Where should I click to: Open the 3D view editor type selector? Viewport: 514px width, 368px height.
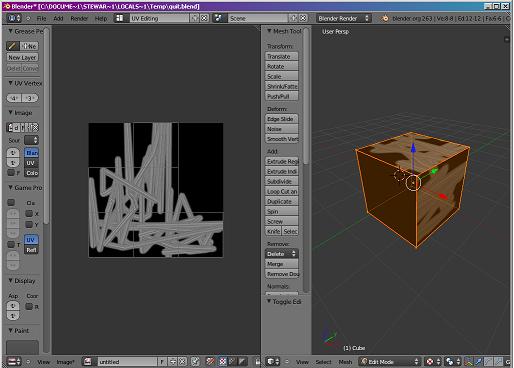[273, 361]
